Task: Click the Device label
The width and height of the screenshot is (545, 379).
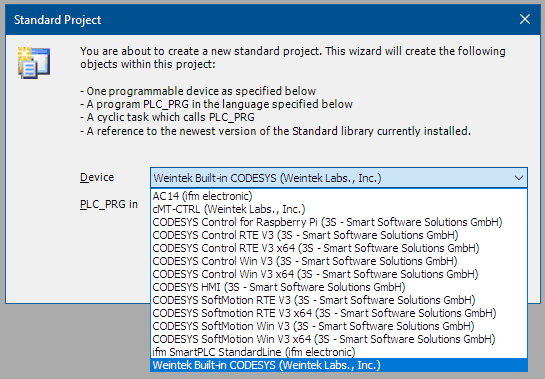Action: 97,177
